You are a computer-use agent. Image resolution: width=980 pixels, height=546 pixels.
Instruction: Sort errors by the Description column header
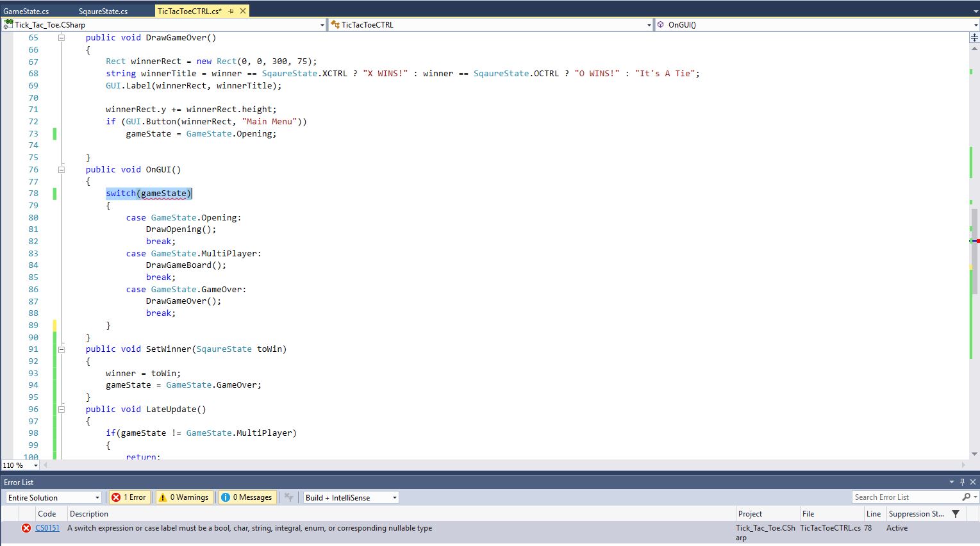pos(401,513)
